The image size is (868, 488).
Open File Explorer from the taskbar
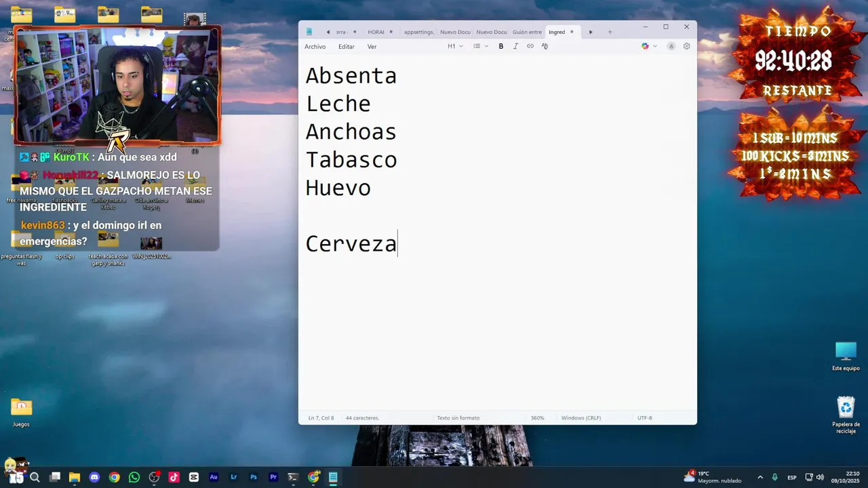coord(75,477)
